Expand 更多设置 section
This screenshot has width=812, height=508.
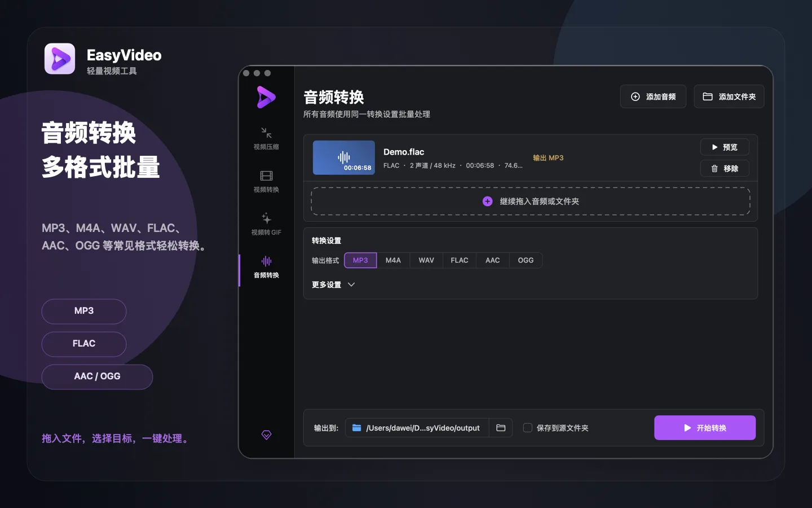click(333, 284)
